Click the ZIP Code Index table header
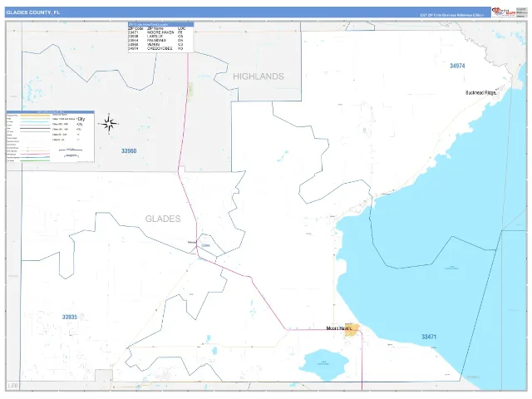 (x=160, y=24)
